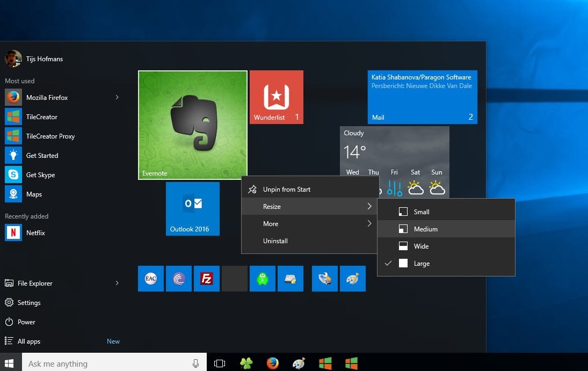Open the FileZilla tile
Image resolution: width=588 pixels, height=371 pixels.
coord(207,279)
